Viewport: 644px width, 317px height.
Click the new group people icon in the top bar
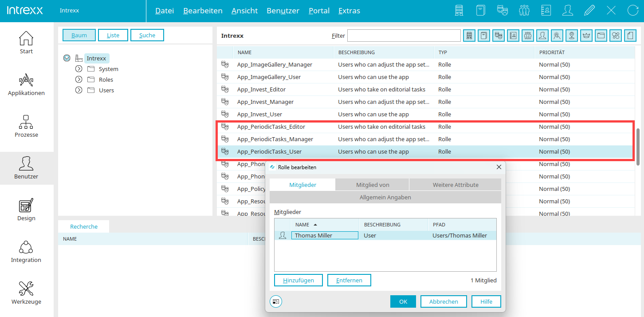tap(524, 11)
